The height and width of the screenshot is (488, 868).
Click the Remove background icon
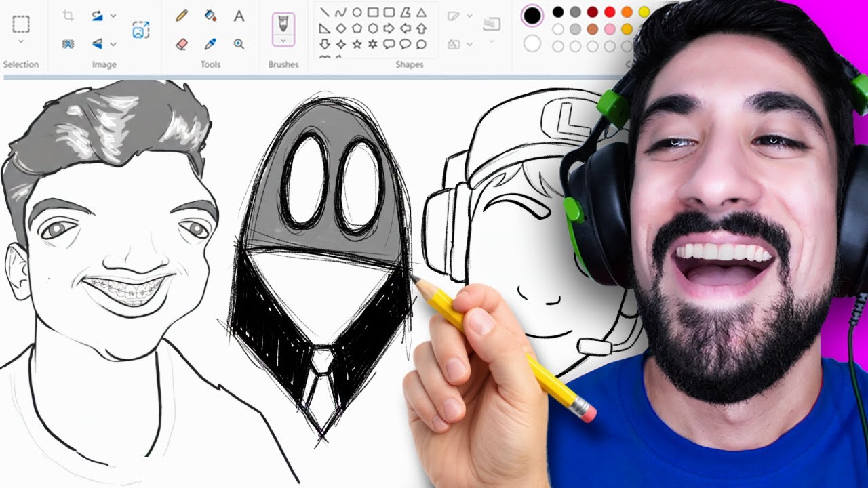[x=68, y=44]
